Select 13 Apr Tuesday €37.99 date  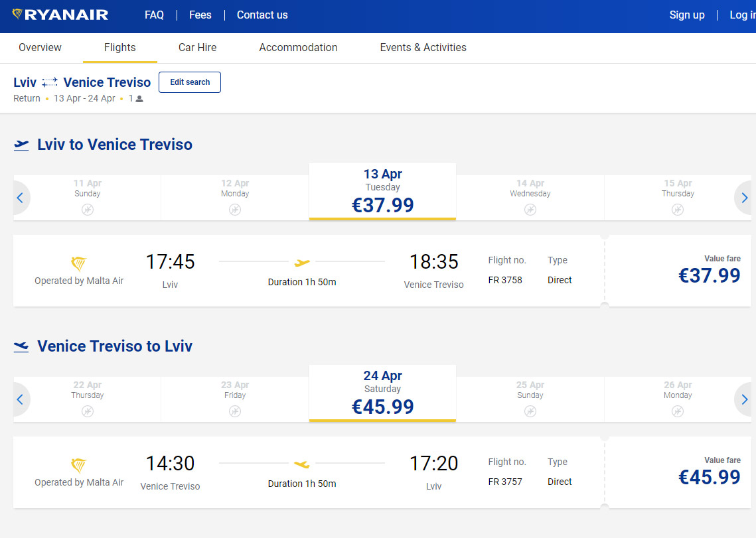[x=382, y=192]
